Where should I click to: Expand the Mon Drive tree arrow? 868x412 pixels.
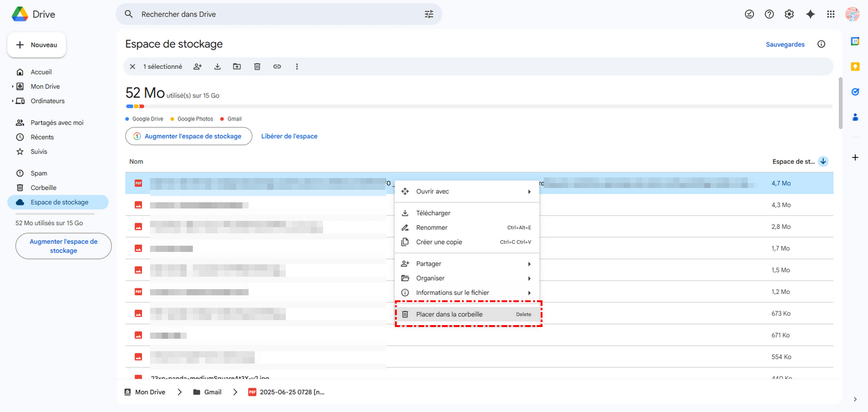12,86
